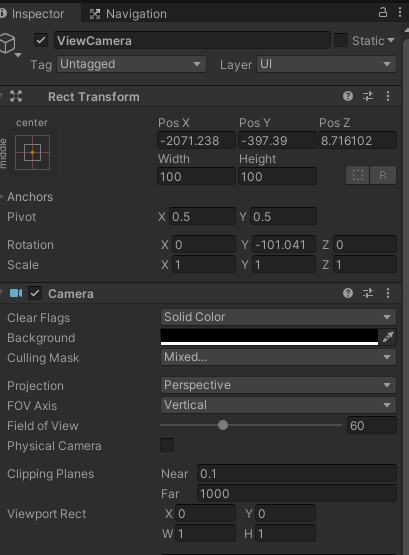The image size is (409, 555).
Task: Open Clear Flags dropdown Solid Color
Action: (x=278, y=317)
